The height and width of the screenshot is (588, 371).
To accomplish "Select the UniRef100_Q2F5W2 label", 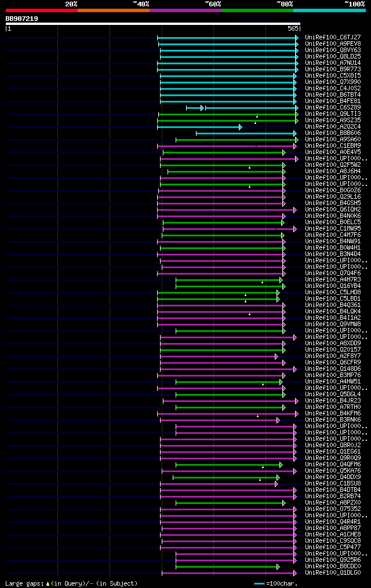I will pyautogui.click(x=333, y=165).
